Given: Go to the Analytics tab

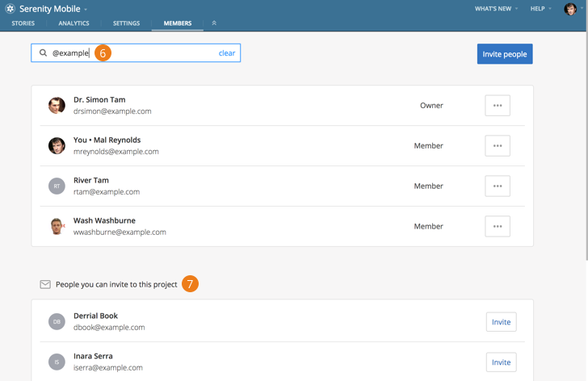Looking at the screenshot, I should (x=73, y=23).
